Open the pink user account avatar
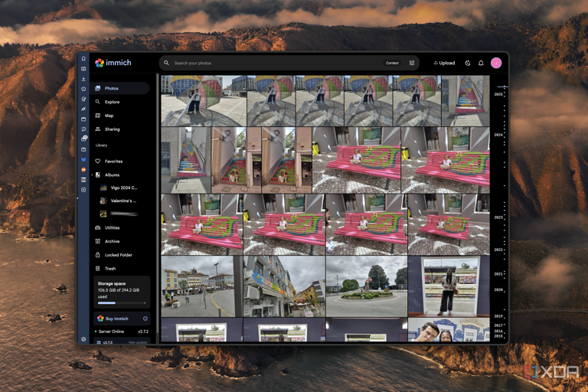Image resolution: width=588 pixels, height=392 pixels. click(496, 63)
